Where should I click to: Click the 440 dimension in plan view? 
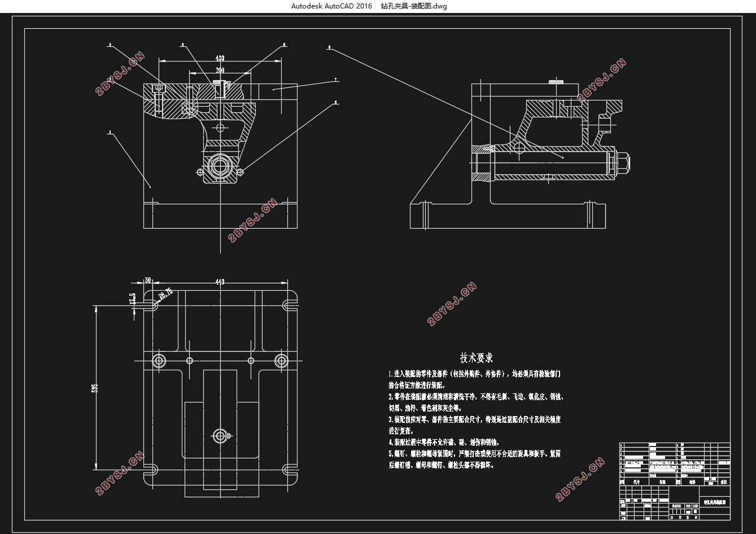(x=220, y=282)
